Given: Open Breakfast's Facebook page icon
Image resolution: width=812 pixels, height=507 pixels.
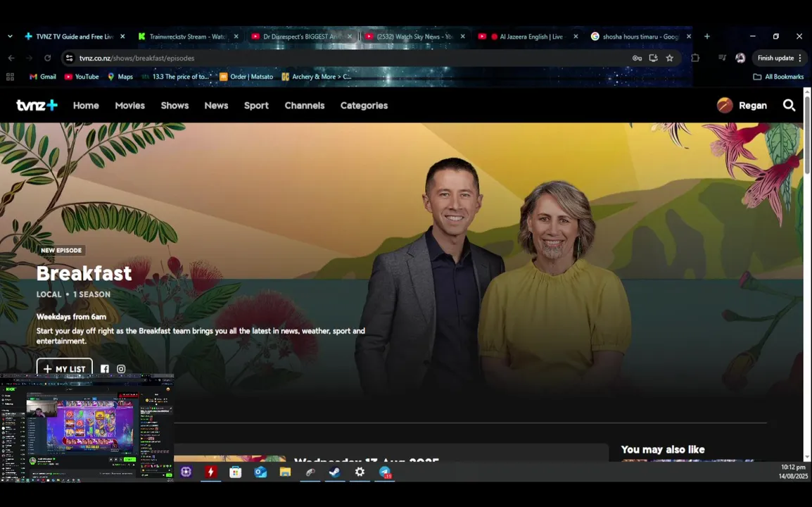Looking at the screenshot, I should (x=105, y=369).
